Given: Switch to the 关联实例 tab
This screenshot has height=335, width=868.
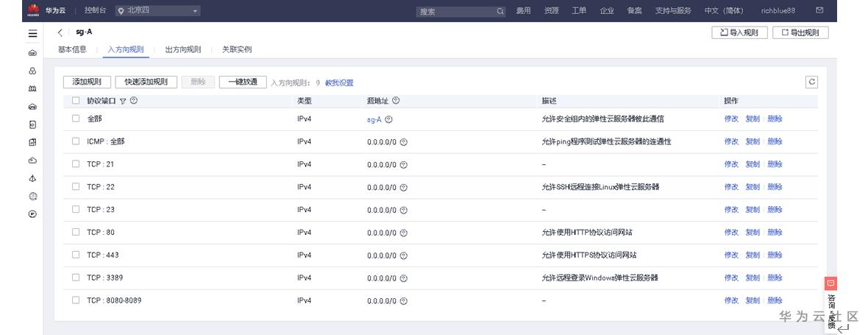Looking at the screenshot, I should (x=237, y=49).
